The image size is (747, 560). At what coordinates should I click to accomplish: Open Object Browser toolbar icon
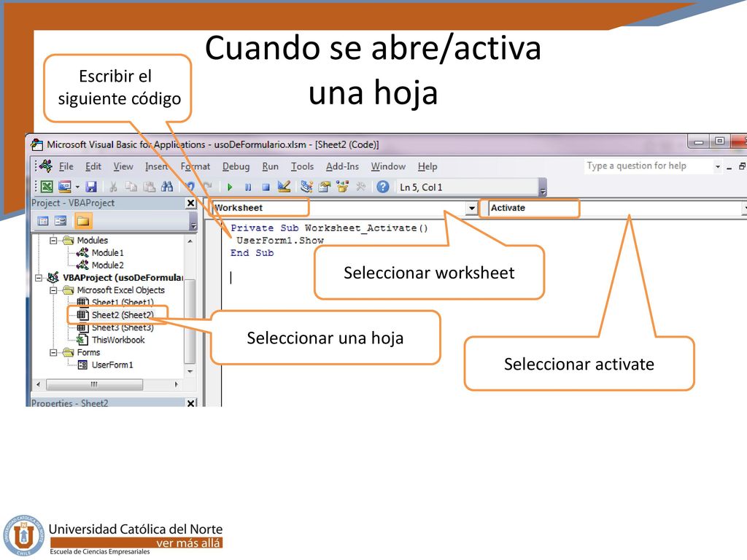(x=342, y=187)
